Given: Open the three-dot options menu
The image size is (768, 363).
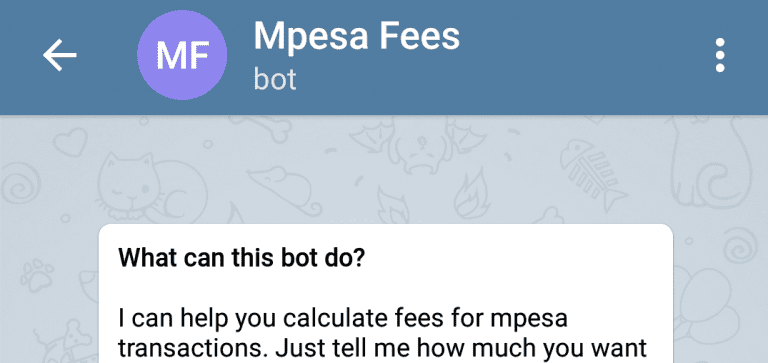Looking at the screenshot, I should pos(720,55).
